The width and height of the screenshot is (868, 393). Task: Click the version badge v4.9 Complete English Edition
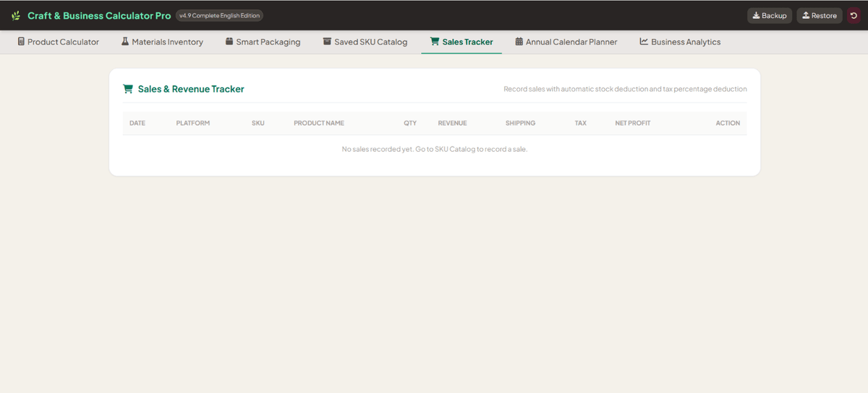pos(219,15)
